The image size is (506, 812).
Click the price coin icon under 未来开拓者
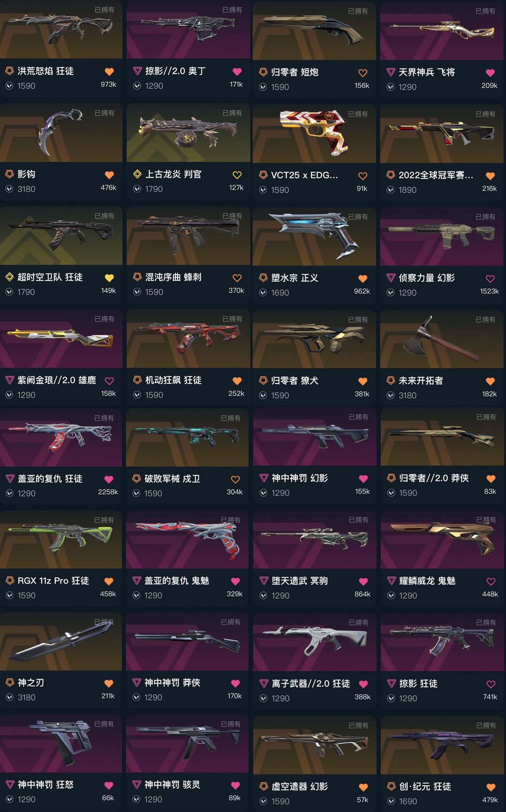pyautogui.click(x=391, y=396)
